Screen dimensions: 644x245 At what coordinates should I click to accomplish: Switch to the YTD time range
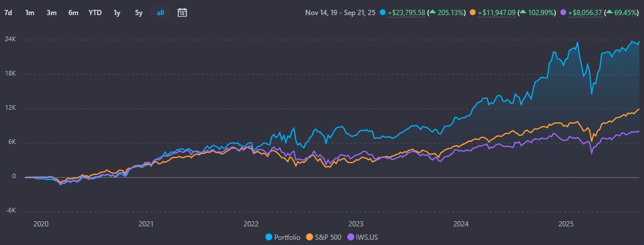[95, 12]
